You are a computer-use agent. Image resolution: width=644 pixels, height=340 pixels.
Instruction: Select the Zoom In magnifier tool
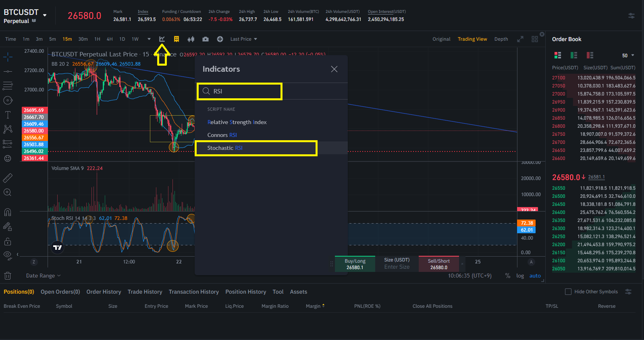point(8,193)
